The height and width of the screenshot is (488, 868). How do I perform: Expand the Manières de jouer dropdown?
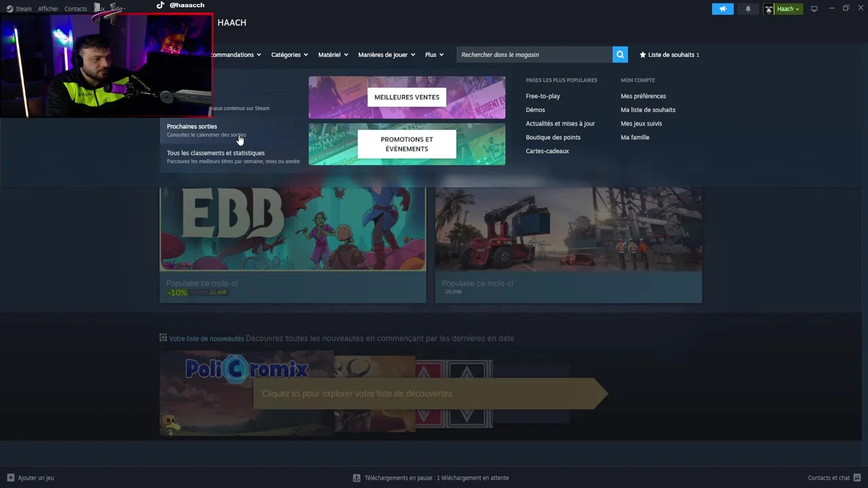(x=387, y=55)
